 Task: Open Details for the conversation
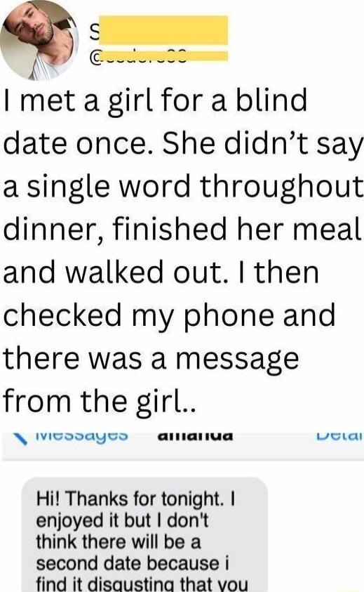coord(339,435)
